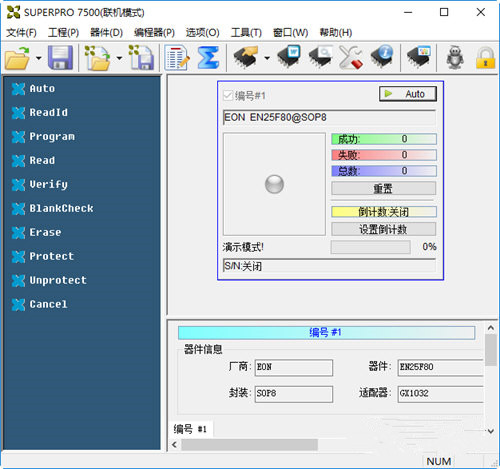Select device chip with hand icon
The image size is (500, 469).
246,57
